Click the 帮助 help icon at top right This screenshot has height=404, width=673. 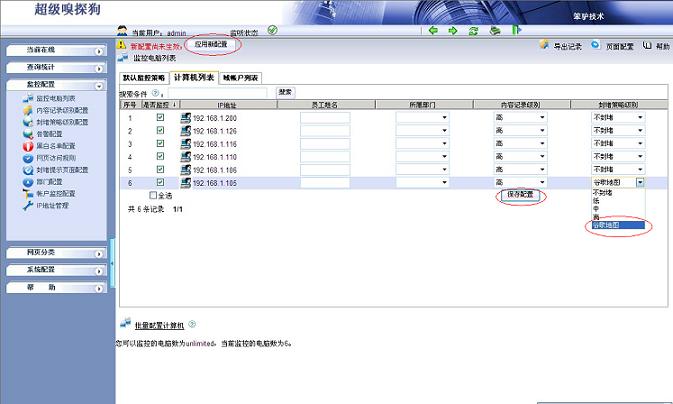pos(648,46)
